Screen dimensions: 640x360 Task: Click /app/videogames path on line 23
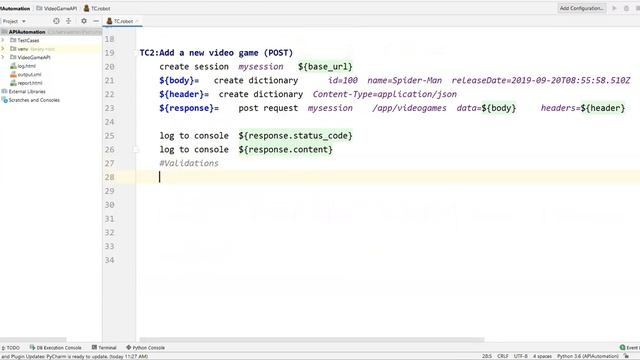[409, 108]
